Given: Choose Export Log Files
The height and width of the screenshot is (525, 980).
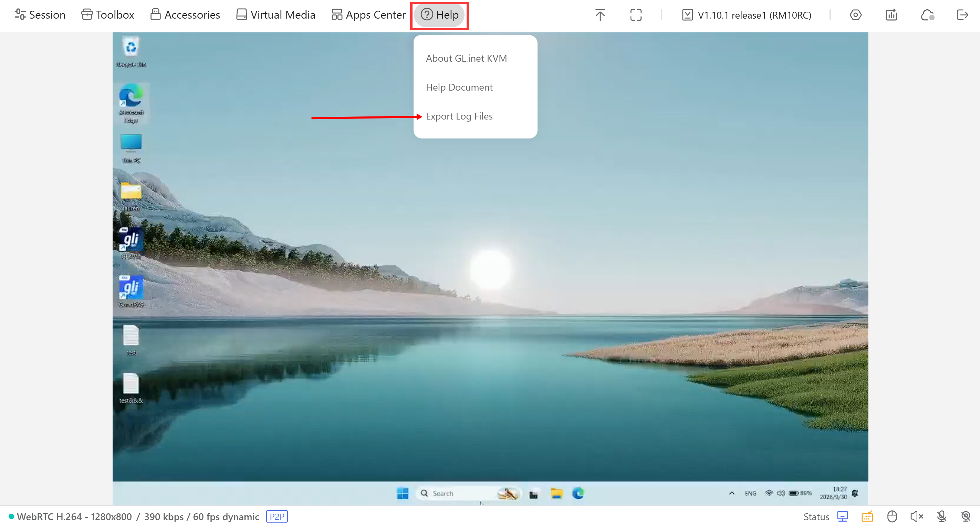Looking at the screenshot, I should click(459, 116).
